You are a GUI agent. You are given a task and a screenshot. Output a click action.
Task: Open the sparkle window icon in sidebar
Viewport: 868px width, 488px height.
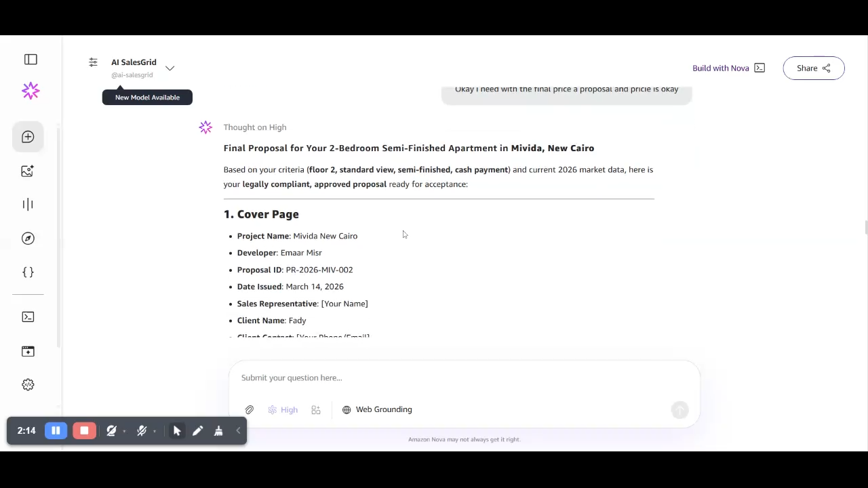coord(28,351)
